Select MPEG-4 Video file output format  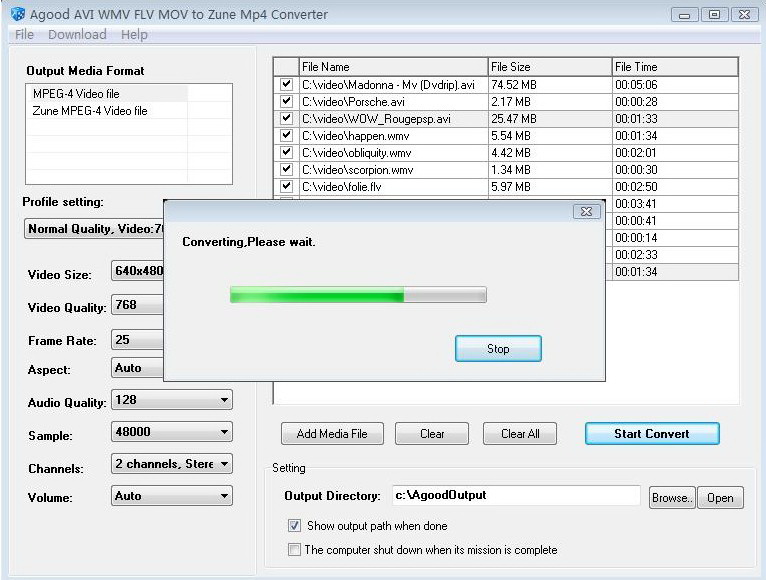[106, 93]
